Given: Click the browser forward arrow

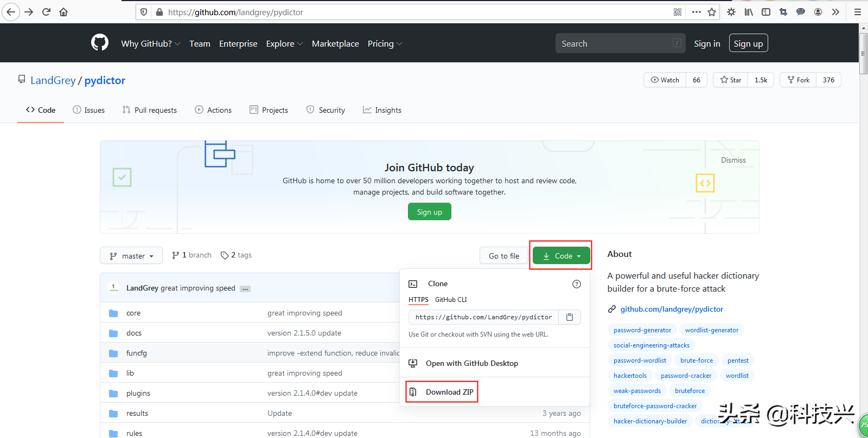Looking at the screenshot, I should tap(29, 12).
